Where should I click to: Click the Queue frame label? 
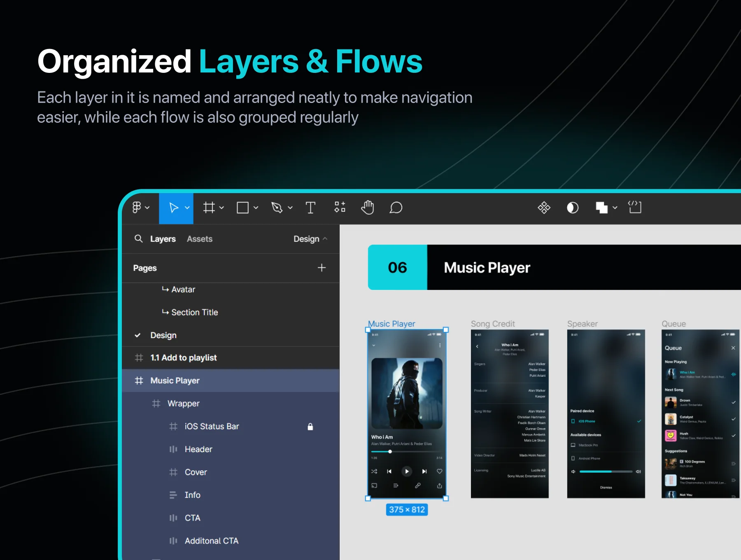tap(674, 324)
